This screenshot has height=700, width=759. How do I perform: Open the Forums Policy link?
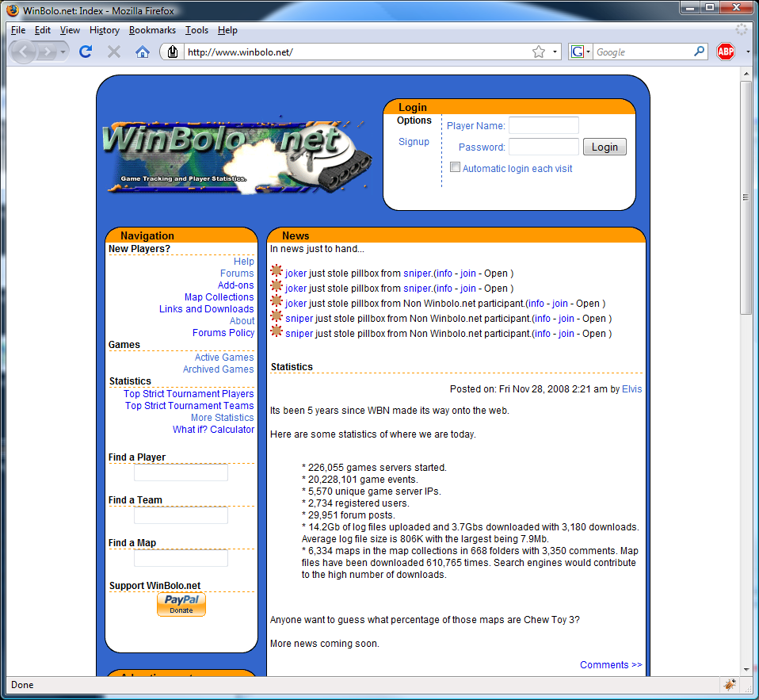click(x=223, y=333)
